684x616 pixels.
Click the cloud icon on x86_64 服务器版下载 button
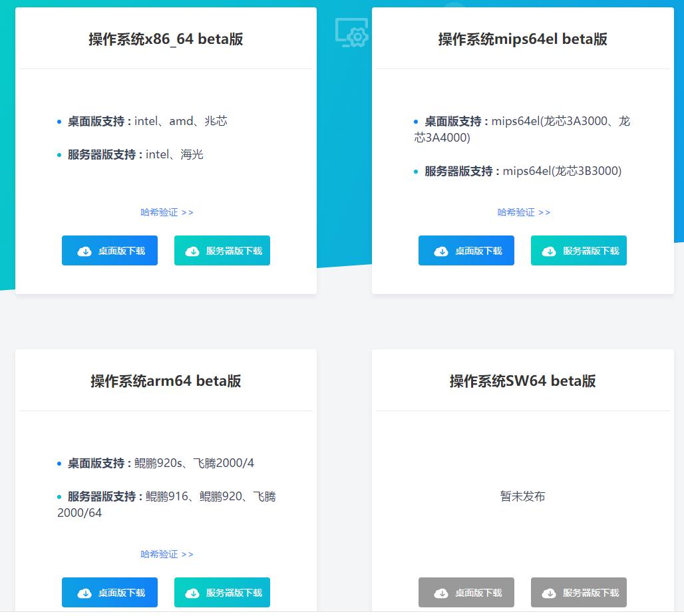[192, 251]
